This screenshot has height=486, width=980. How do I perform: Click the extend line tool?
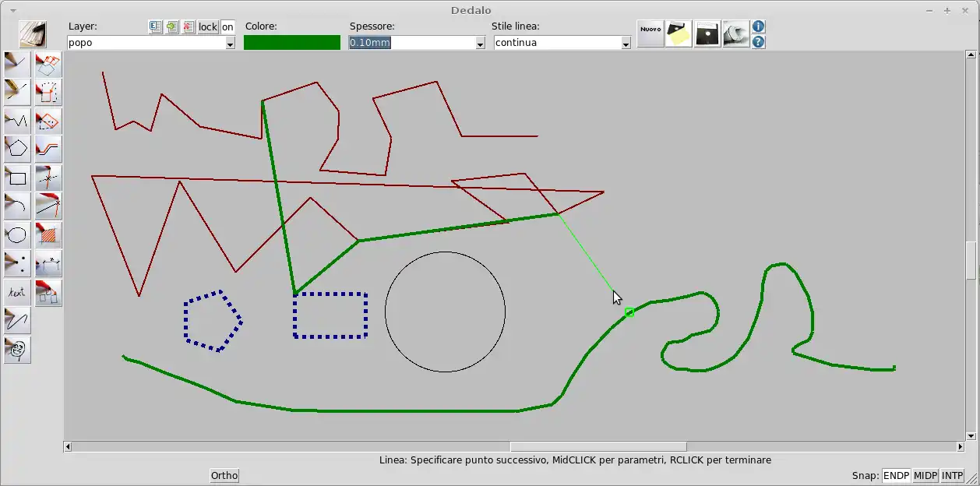pos(48,206)
